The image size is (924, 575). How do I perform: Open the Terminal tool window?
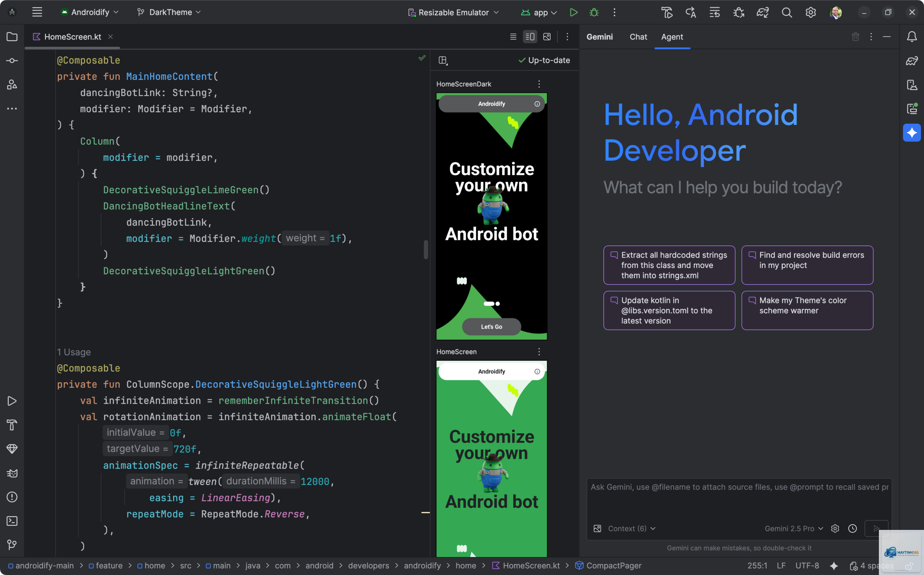12,521
